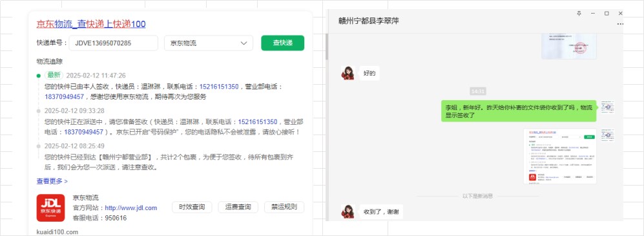Click the green 李姐，新年好 message bubble
Image resolution: width=644 pixels, height=236 pixels.
tap(519, 111)
